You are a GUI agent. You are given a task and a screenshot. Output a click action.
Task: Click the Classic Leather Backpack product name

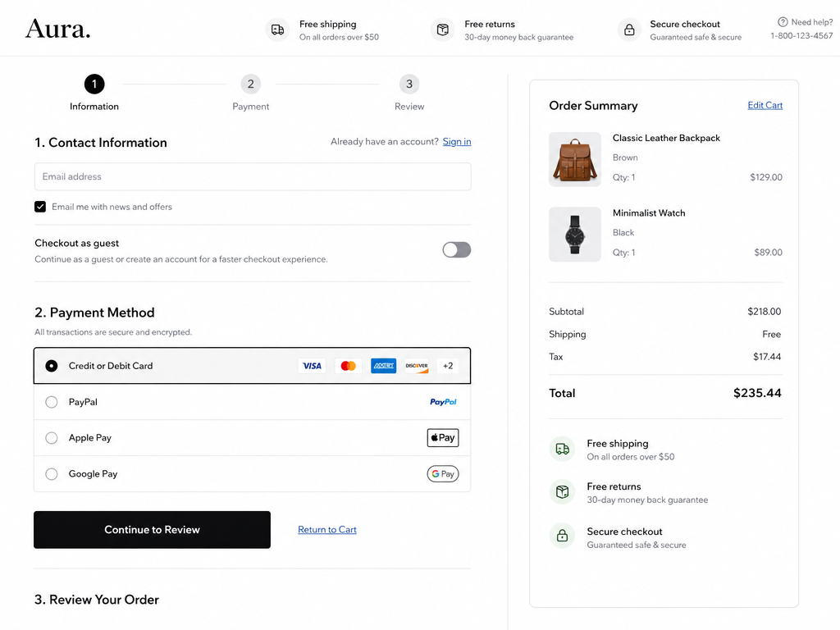(666, 138)
